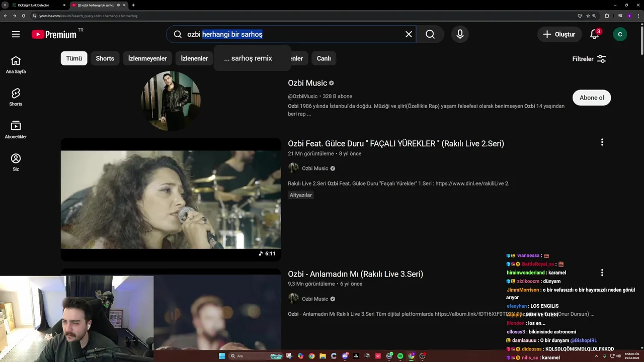Open the FAÇALI YÜREKLER video title
Viewport: 644px width, 362px height.
396,144
